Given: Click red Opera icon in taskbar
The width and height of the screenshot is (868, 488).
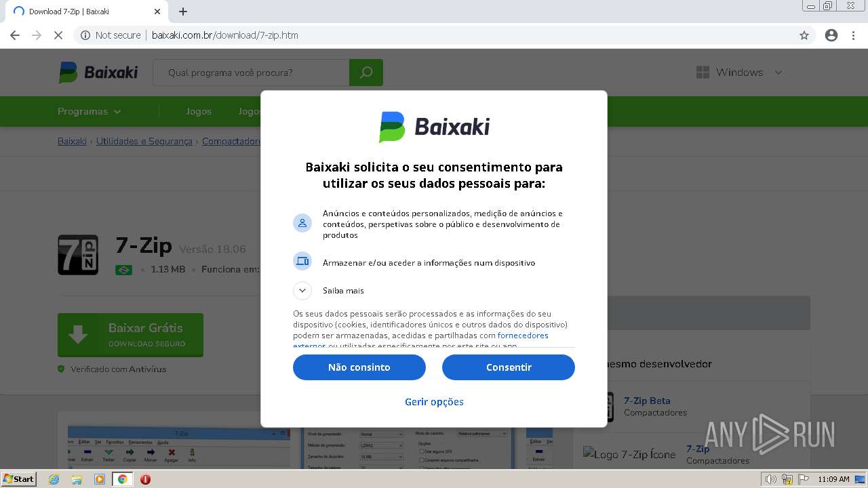Looking at the screenshot, I should [x=145, y=479].
